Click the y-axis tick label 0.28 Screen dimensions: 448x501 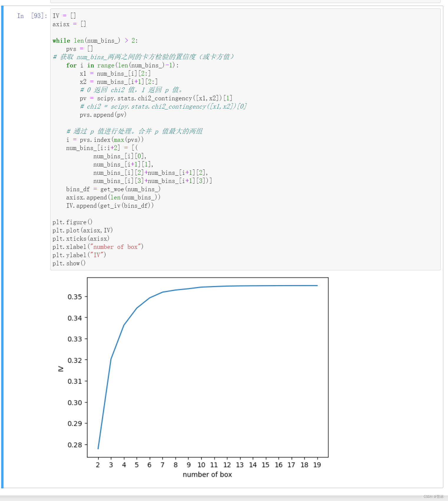[75, 445]
